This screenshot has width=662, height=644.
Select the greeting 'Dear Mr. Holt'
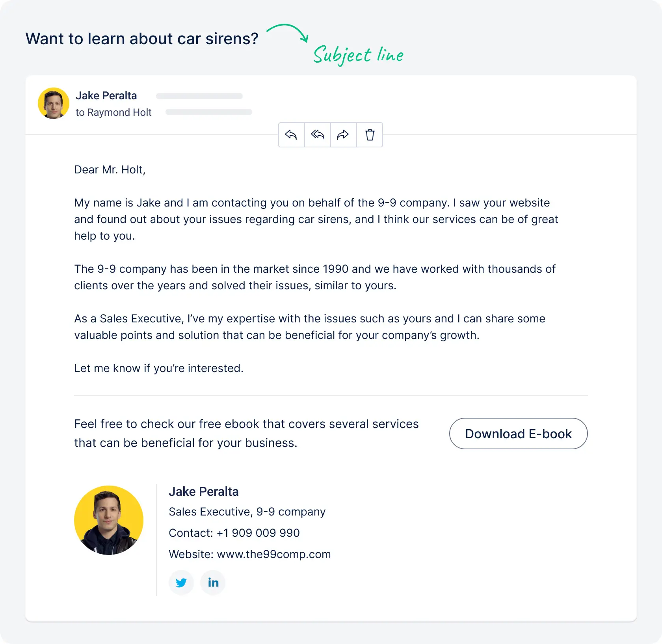click(x=109, y=169)
